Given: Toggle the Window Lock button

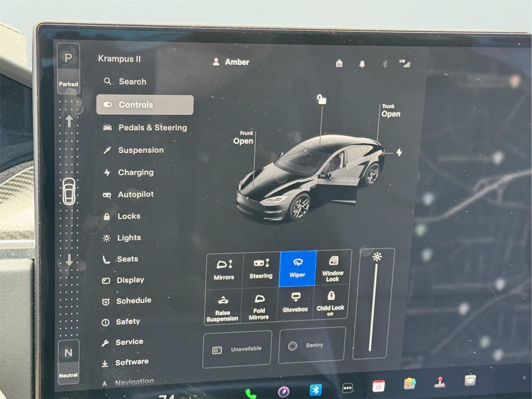Looking at the screenshot, I should click(x=333, y=269).
